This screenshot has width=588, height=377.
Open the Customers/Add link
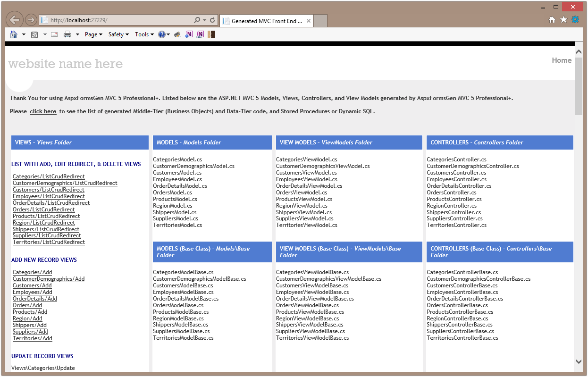click(x=32, y=285)
